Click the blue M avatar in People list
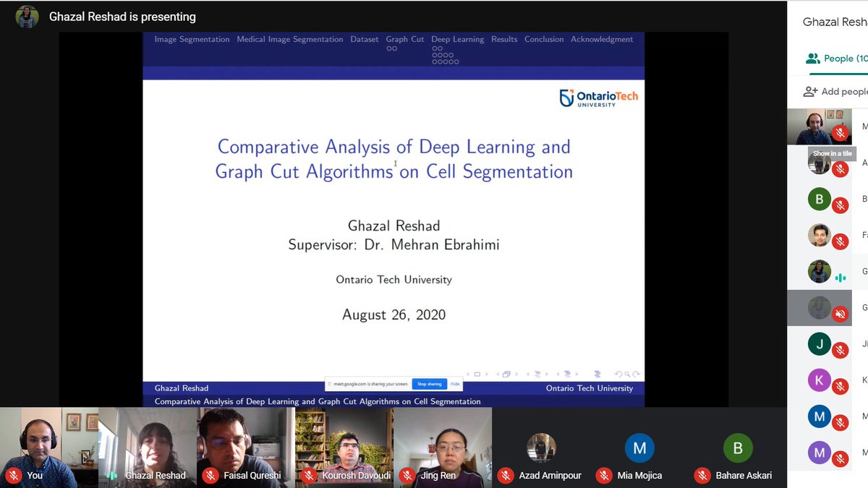868x488 pixels. (x=820, y=416)
